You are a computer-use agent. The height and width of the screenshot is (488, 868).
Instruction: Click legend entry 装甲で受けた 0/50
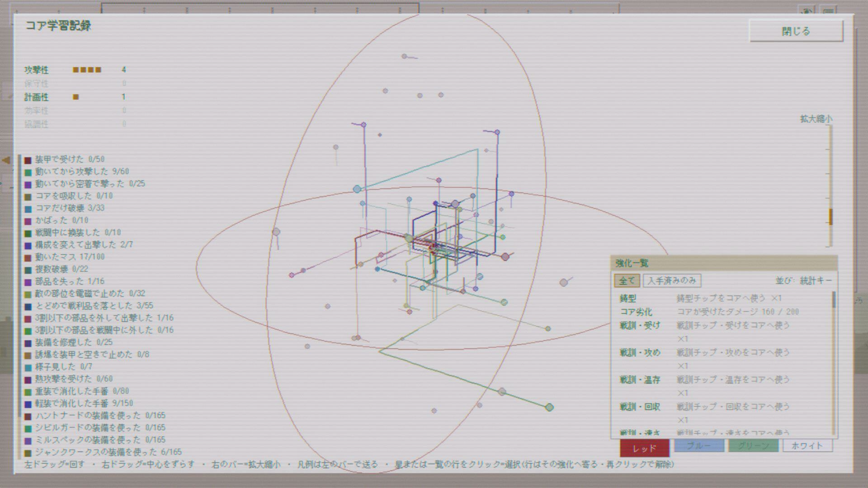tap(65, 160)
